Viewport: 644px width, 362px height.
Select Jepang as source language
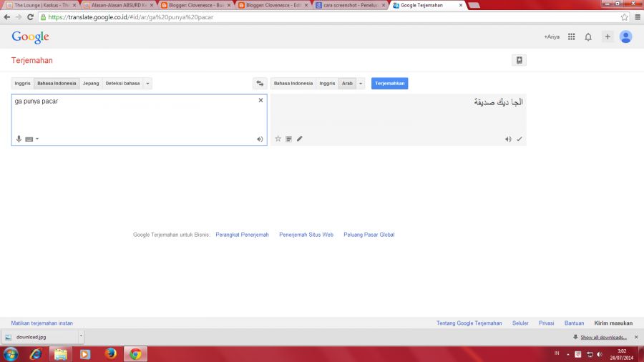[91, 83]
